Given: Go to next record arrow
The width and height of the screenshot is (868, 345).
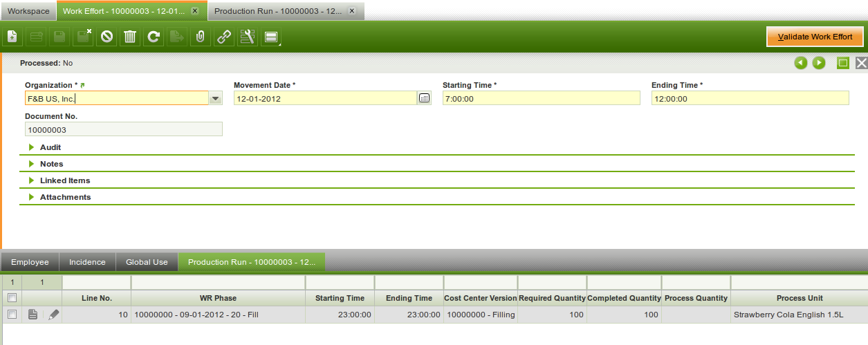Looking at the screenshot, I should [x=819, y=63].
